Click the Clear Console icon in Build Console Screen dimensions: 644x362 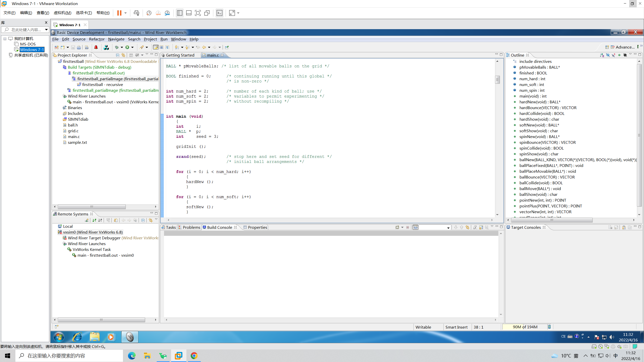click(475, 227)
